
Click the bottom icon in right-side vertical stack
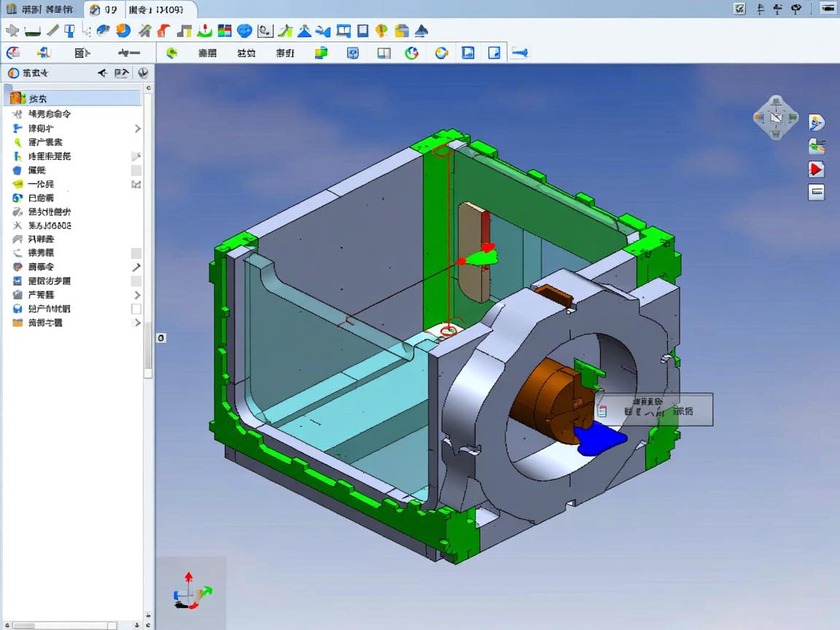817,192
